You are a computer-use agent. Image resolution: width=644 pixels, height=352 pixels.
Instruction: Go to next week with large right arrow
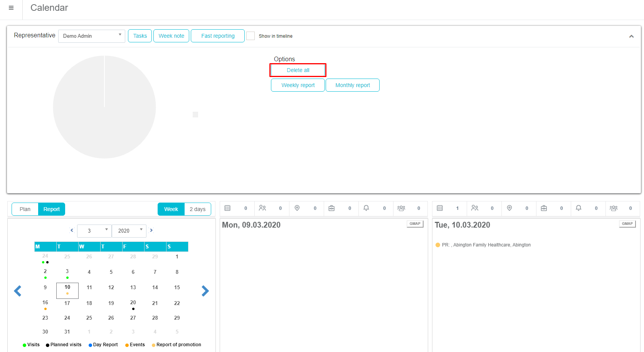(205, 291)
